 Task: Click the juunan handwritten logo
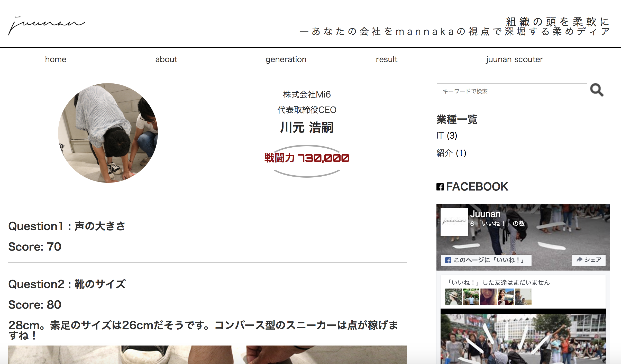pos(47,25)
